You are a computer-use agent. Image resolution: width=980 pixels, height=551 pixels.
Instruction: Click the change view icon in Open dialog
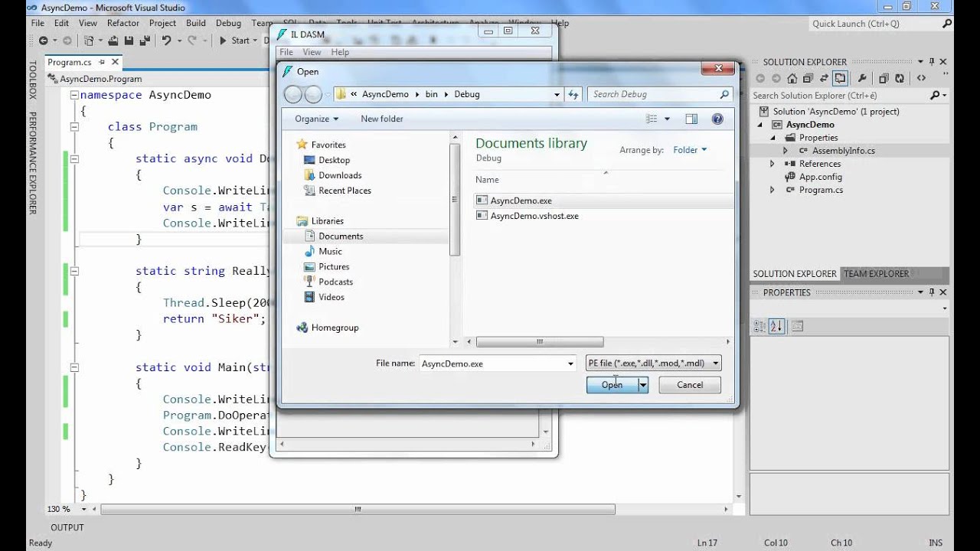pyautogui.click(x=652, y=119)
